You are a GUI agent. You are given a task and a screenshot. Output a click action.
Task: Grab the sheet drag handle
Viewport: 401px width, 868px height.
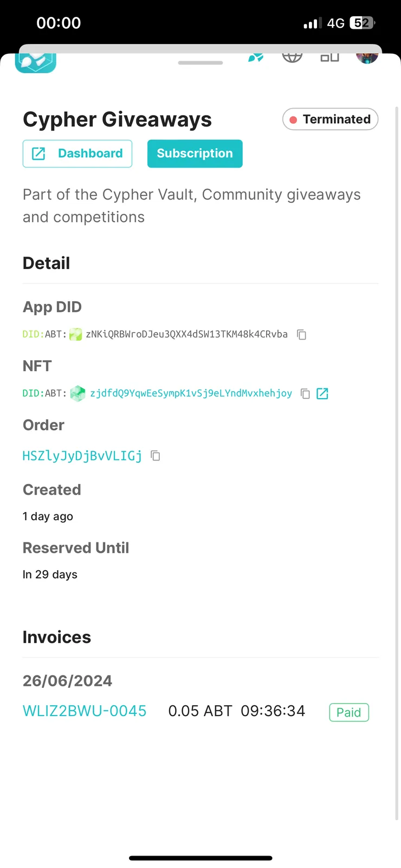[200, 63]
